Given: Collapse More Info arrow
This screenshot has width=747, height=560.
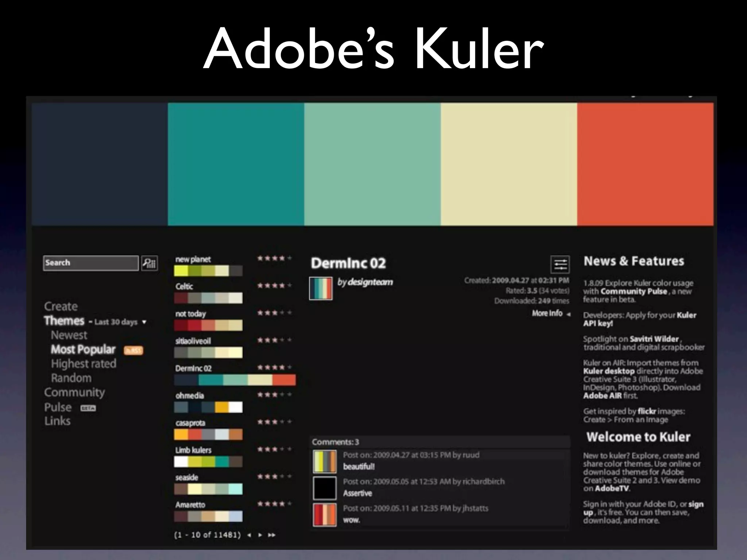Looking at the screenshot, I should 568,314.
